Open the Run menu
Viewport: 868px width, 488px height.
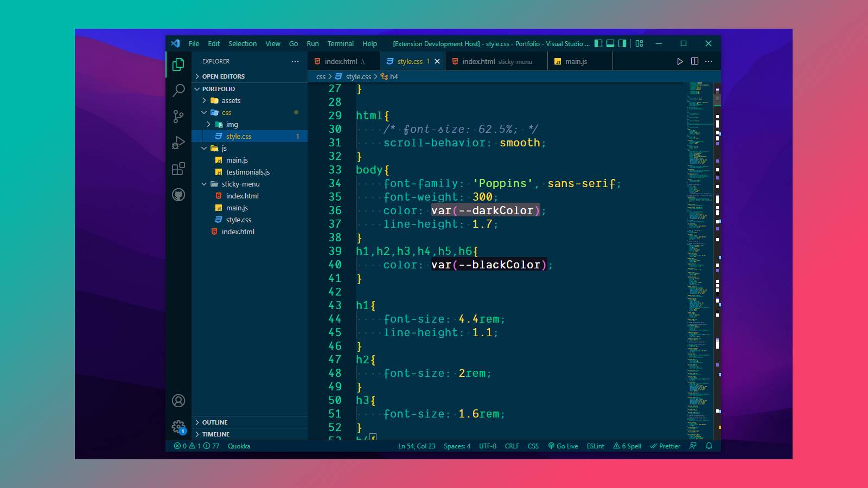pyautogui.click(x=312, y=43)
